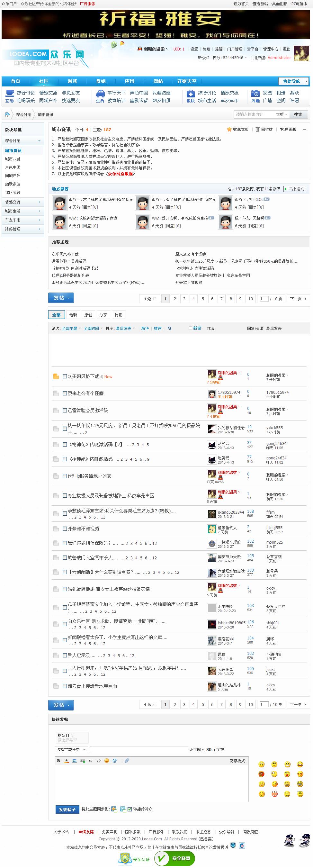Expand the 积分 dropdown in the user bar

[245, 58]
